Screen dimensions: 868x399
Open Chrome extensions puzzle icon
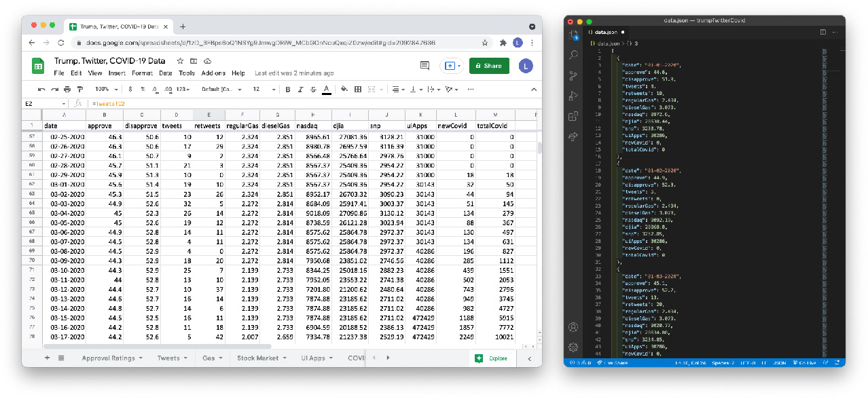(503, 42)
